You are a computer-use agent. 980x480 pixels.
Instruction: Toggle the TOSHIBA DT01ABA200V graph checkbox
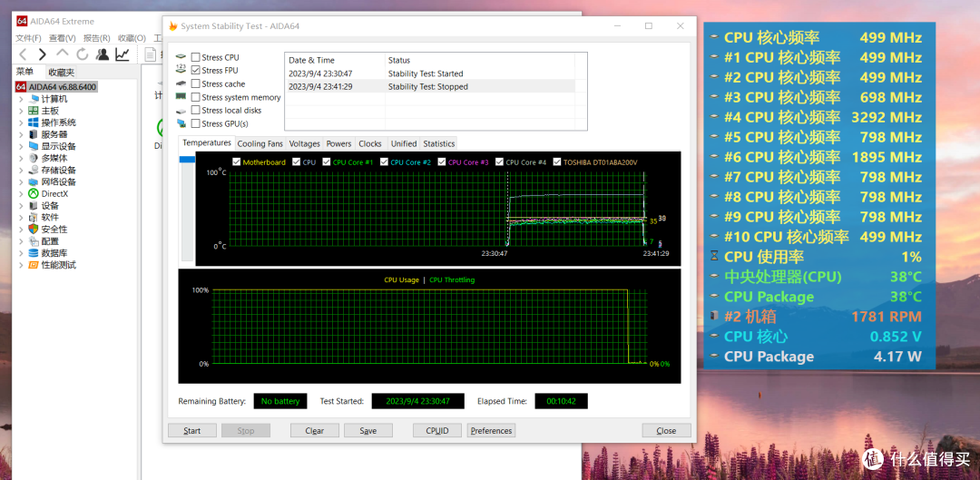tap(557, 162)
